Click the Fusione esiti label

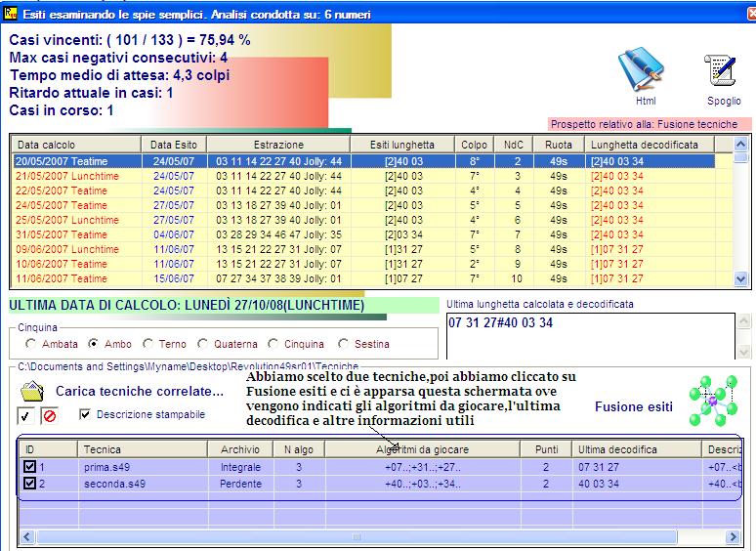[634, 406]
